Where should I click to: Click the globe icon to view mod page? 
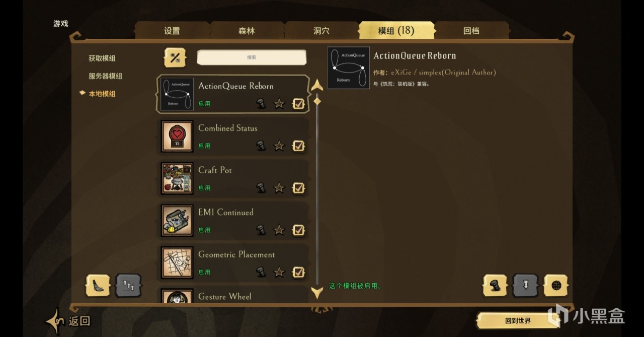(556, 286)
